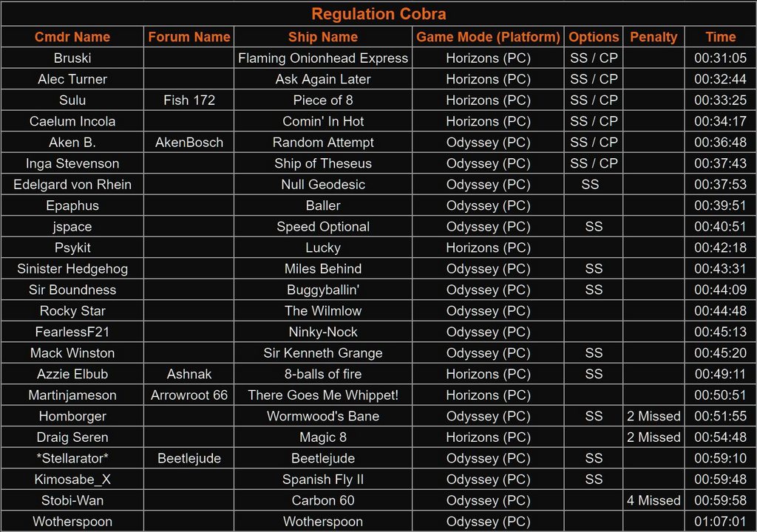Viewport: 757px width, 532px height.
Task: Click the Ship Name column header
Action: point(323,37)
